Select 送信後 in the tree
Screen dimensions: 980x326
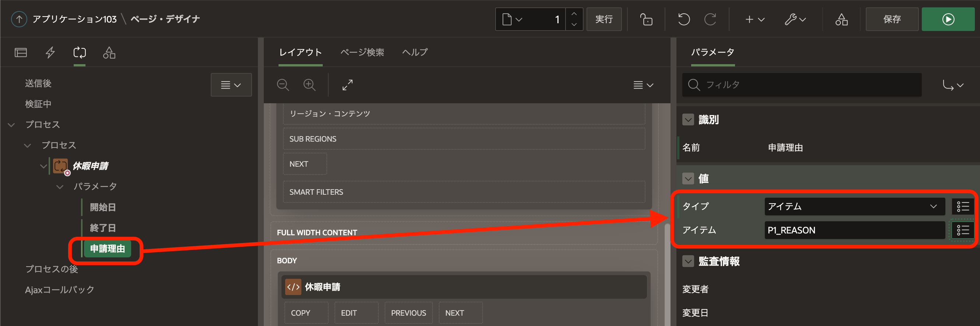click(x=38, y=83)
